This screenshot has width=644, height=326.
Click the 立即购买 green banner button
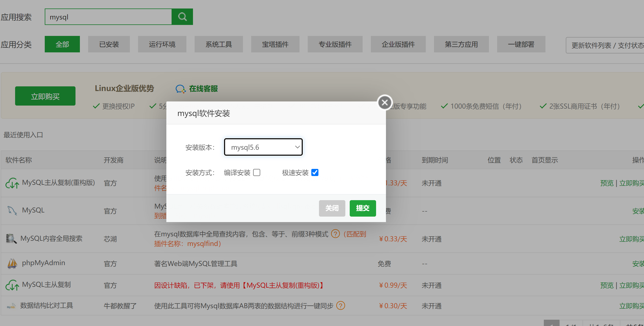(x=45, y=96)
